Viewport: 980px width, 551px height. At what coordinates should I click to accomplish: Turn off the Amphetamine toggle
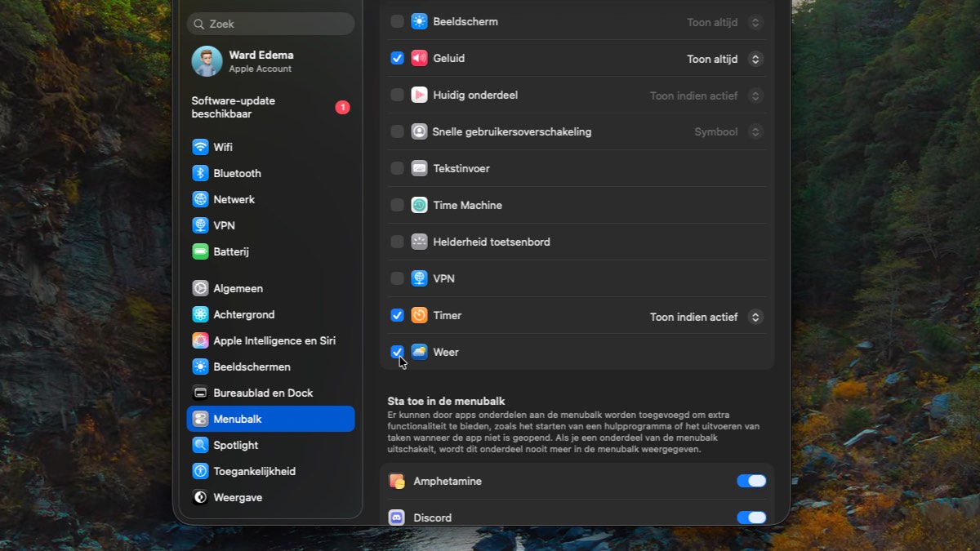click(x=751, y=482)
